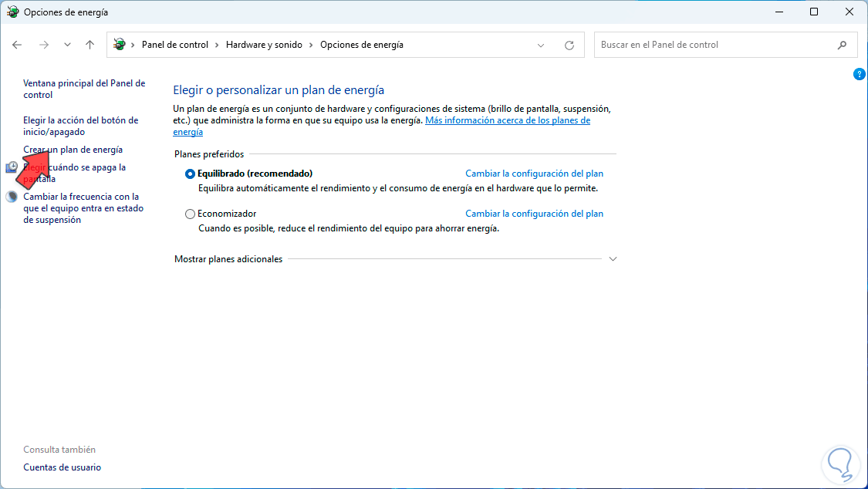Refresh the Control Panel view
The height and width of the screenshot is (489, 868).
point(569,46)
